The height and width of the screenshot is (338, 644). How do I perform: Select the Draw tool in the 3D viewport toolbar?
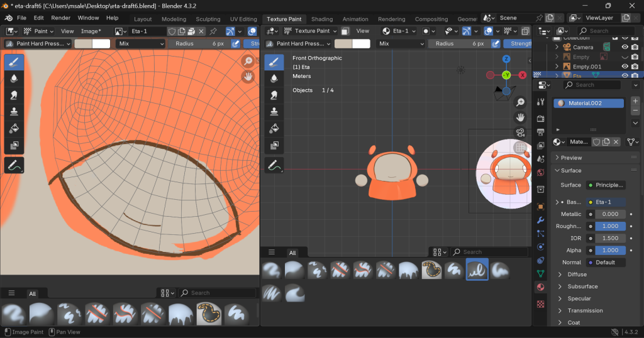click(274, 62)
